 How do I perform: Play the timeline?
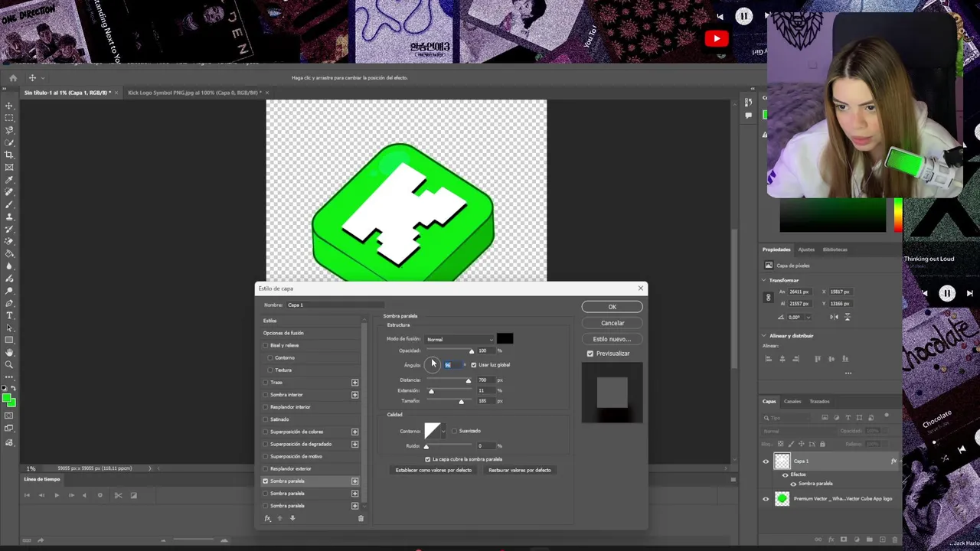pyautogui.click(x=56, y=495)
